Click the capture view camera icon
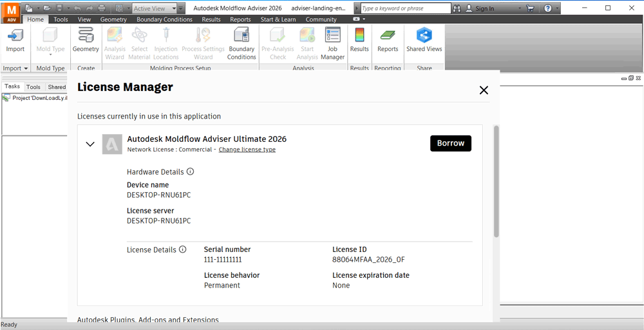644x330 pixels. click(x=120, y=8)
